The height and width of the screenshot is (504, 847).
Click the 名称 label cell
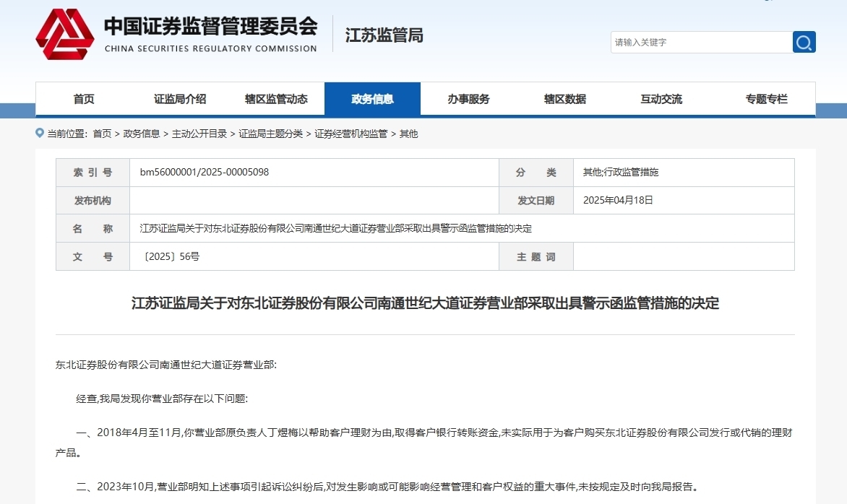pyautogui.click(x=93, y=229)
